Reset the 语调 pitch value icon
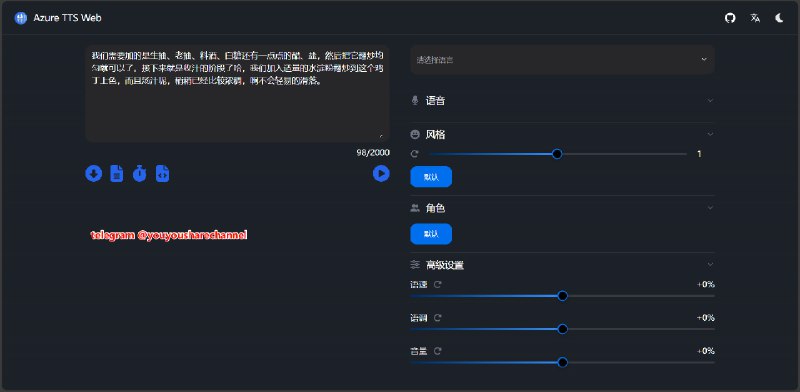This screenshot has width=800, height=392. (438, 317)
